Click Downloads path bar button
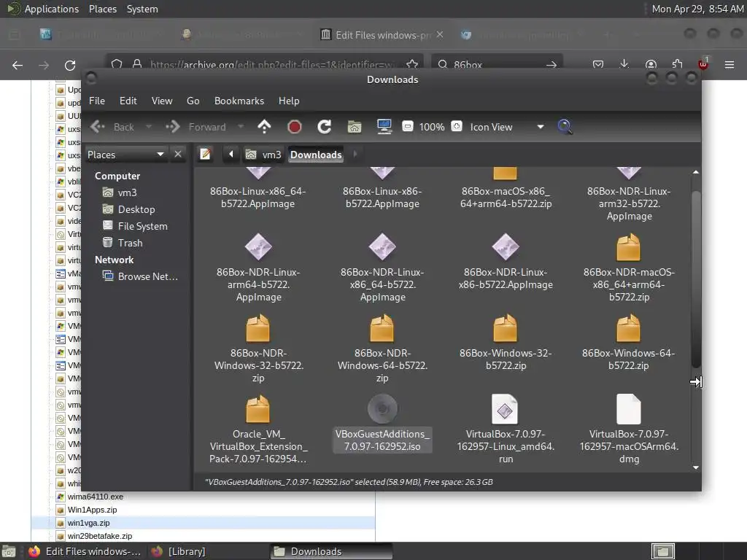 (316, 155)
